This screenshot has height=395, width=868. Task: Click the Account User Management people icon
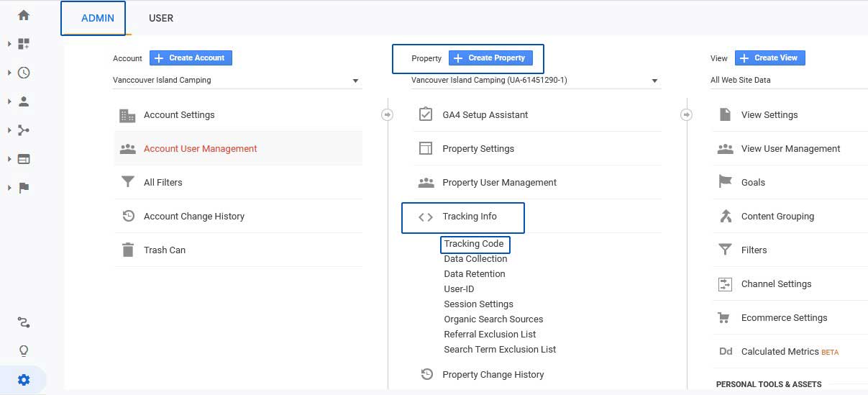[x=127, y=149]
